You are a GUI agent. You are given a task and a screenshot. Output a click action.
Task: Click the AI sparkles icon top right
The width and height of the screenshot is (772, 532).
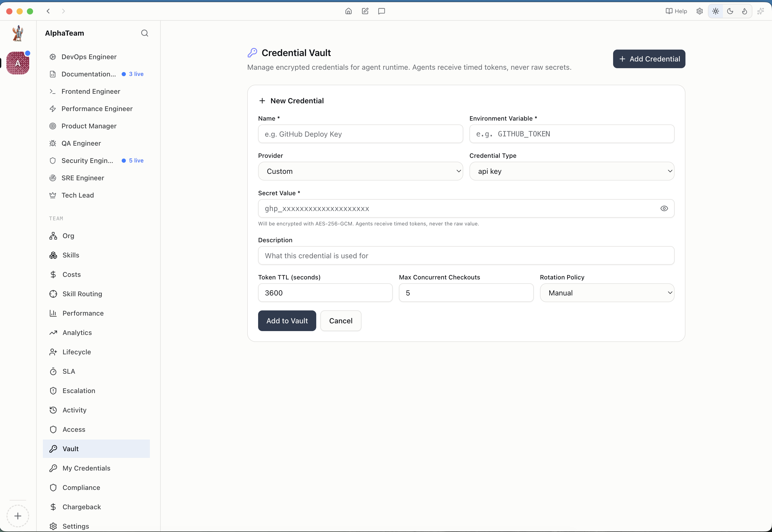click(761, 11)
